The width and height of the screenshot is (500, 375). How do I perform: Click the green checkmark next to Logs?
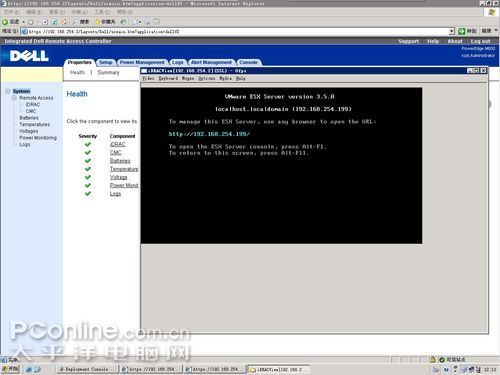[x=88, y=194]
